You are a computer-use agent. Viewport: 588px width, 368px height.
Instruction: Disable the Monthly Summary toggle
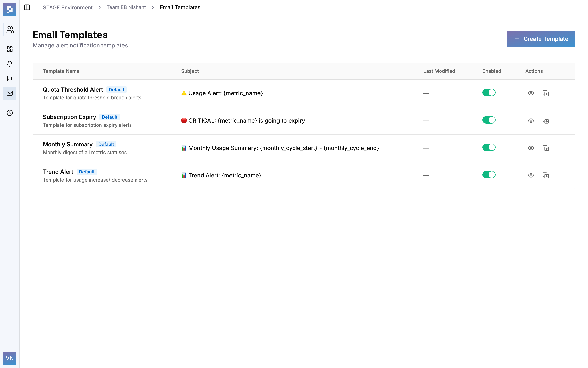[489, 147]
